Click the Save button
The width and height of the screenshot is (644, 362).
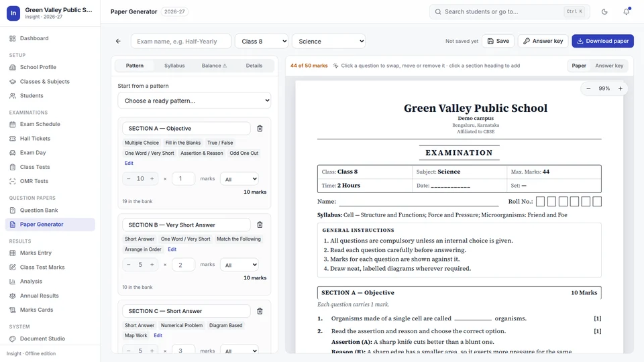[498, 41]
